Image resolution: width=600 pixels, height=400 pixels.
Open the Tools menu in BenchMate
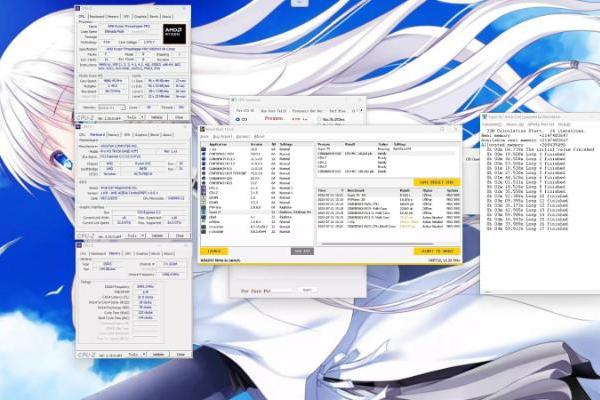[205, 137]
